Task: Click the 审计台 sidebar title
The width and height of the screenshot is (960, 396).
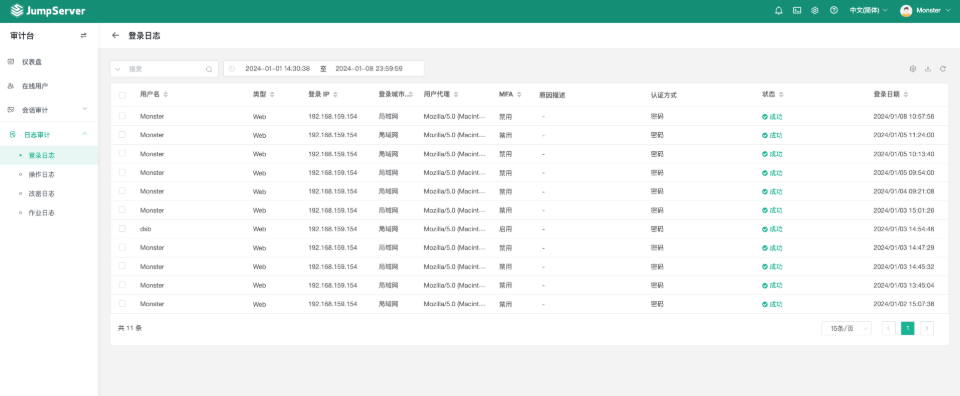Action: [22, 35]
